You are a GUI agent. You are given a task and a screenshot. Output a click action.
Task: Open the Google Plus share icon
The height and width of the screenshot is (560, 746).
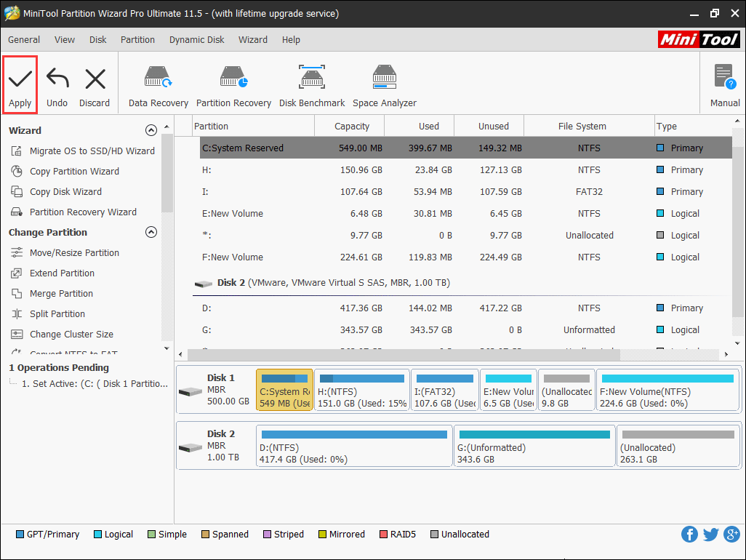(731, 535)
